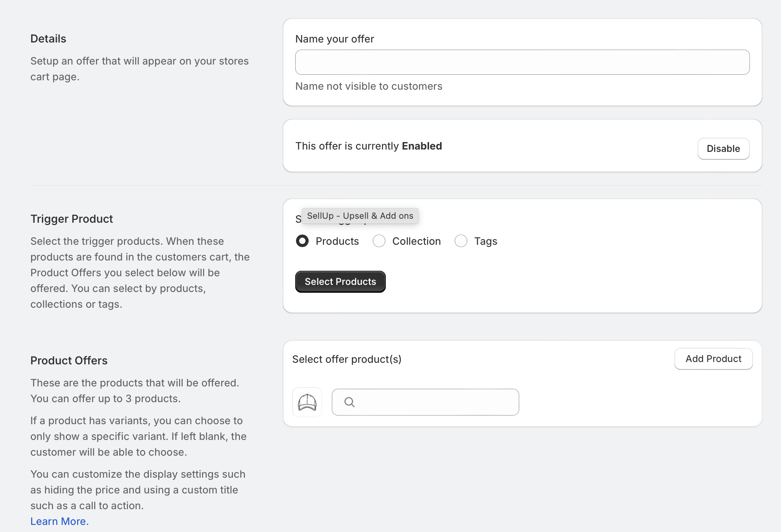Open the Learn More link
The height and width of the screenshot is (532, 781).
[59, 521]
